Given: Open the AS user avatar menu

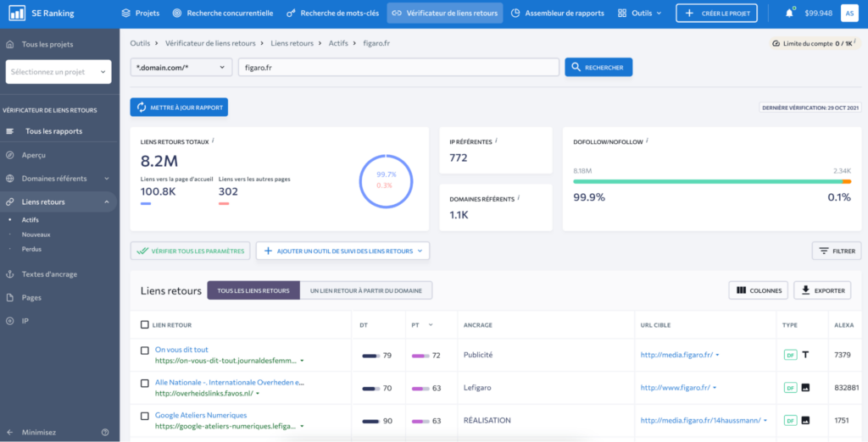Looking at the screenshot, I should [x=849, y=13].
